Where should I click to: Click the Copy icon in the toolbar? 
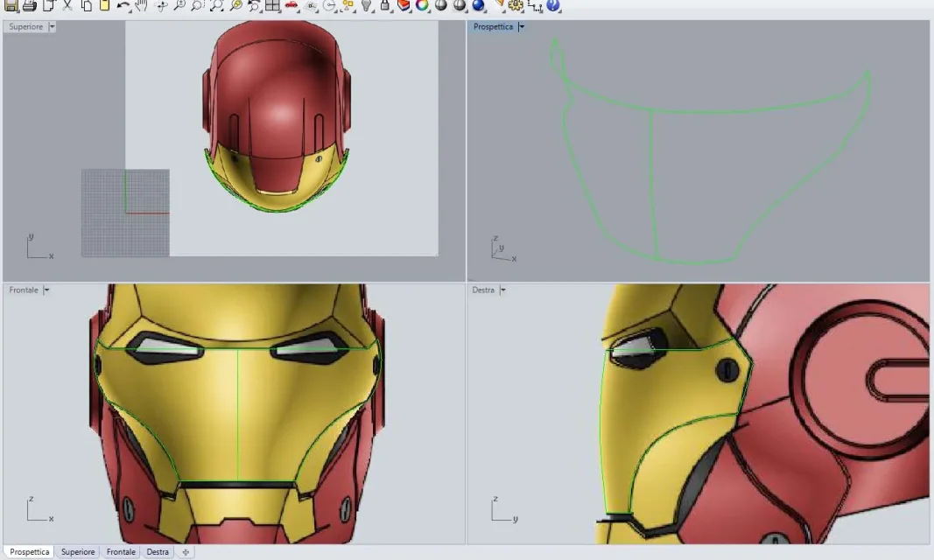tap(87, 6)
